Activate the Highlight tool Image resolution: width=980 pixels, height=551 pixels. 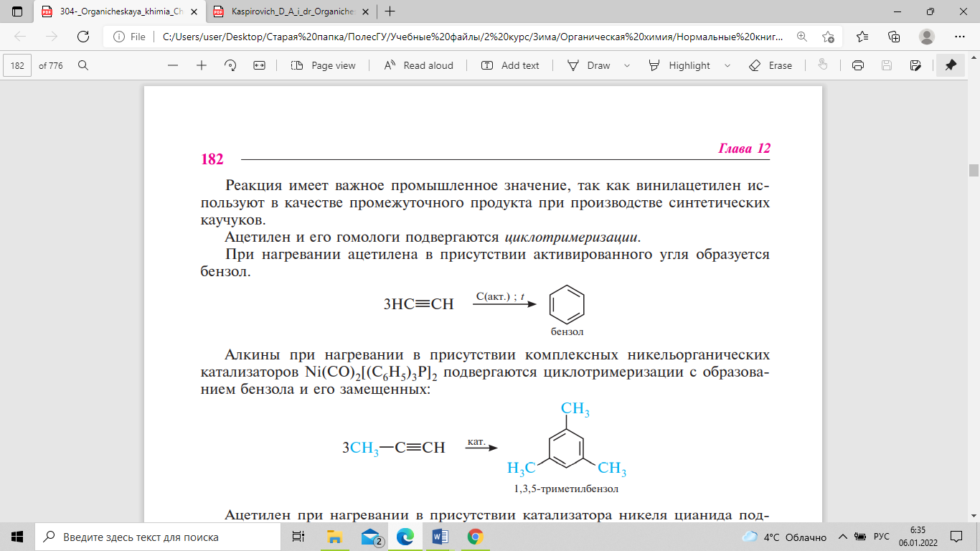tap(679, 65)
